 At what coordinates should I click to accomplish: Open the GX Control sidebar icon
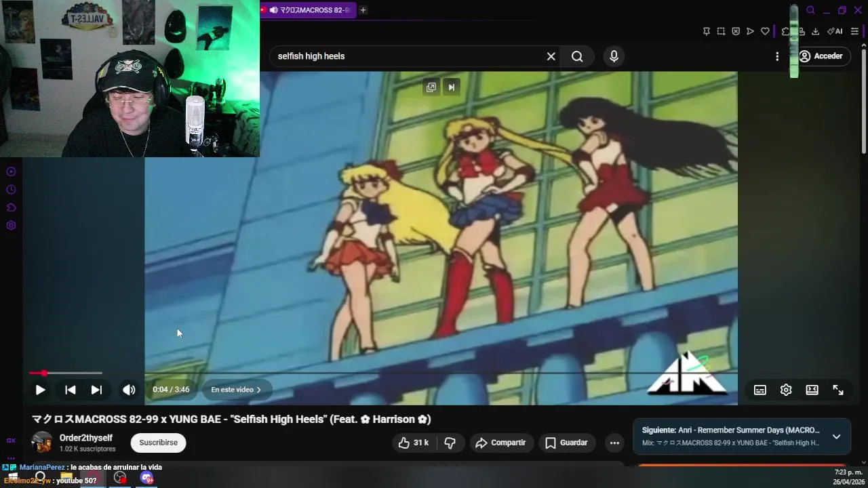coord(11,441)
